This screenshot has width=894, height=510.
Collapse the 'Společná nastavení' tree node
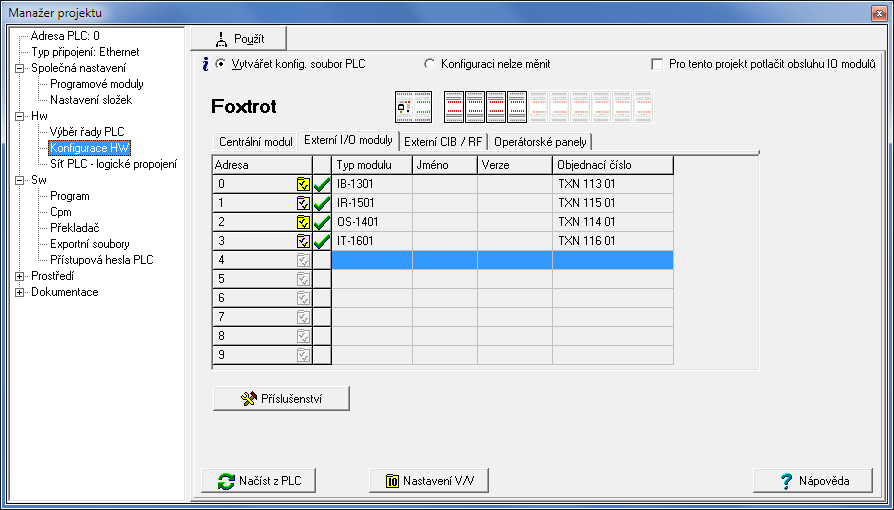click(20, 68)
